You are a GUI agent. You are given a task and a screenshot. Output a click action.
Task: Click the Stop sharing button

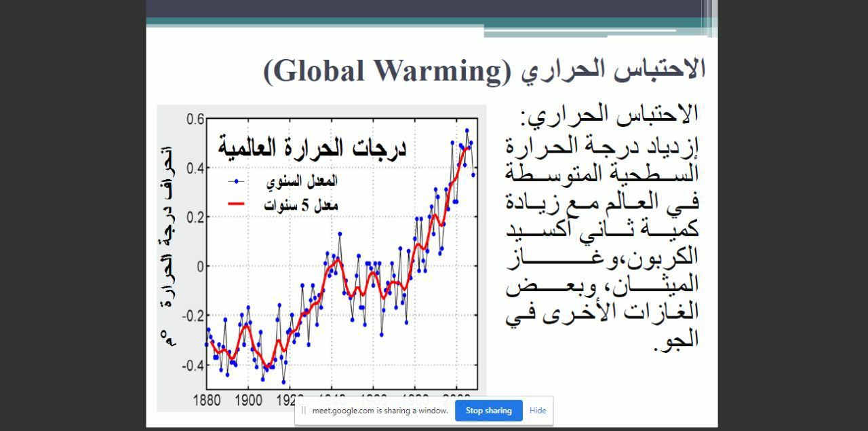coord(488,411)
